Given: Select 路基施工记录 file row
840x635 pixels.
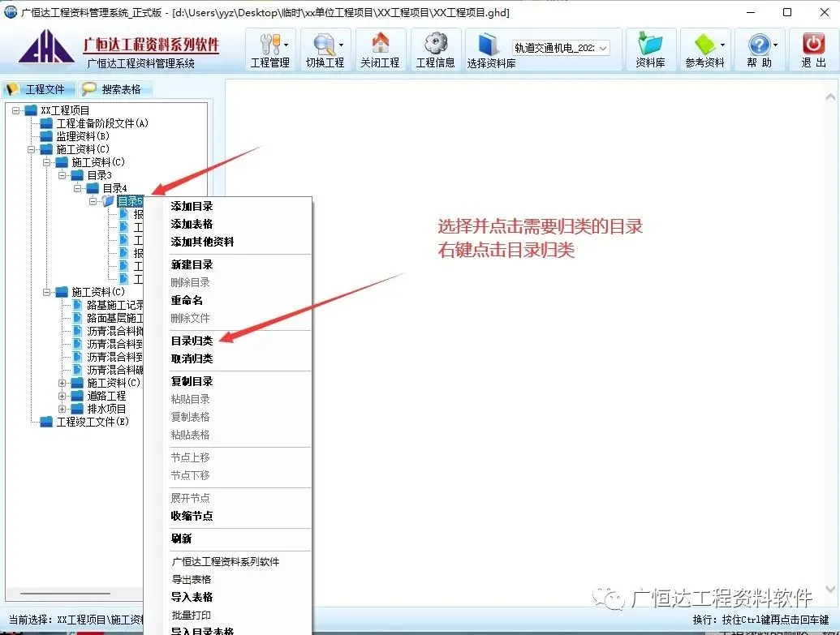Looking at the screenshot, I should (114, 305).
